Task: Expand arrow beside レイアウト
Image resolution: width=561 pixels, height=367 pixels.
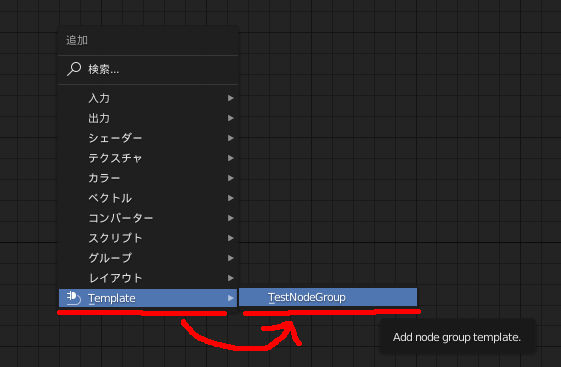Action: (231, 278)
